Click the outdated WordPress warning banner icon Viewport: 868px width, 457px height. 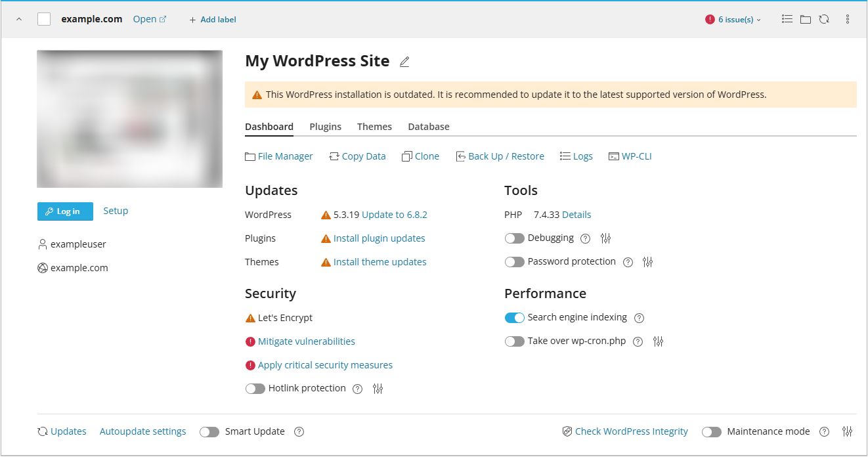[257, 95]
